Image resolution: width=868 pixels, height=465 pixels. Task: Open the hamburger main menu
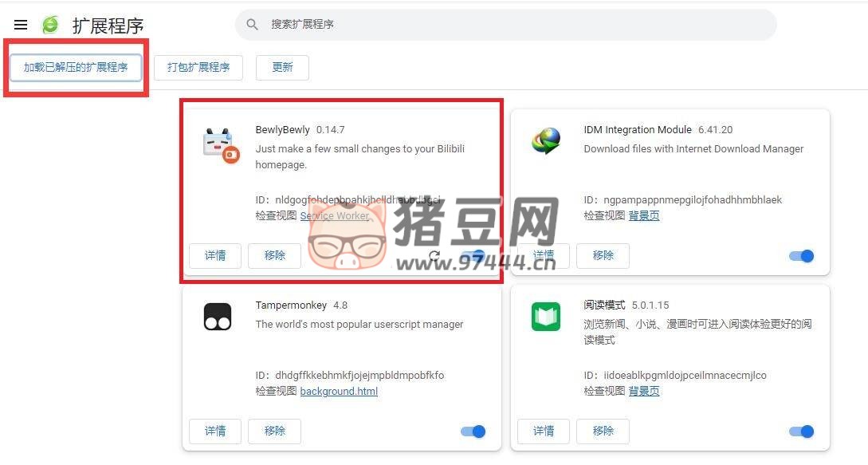point(21,25)
